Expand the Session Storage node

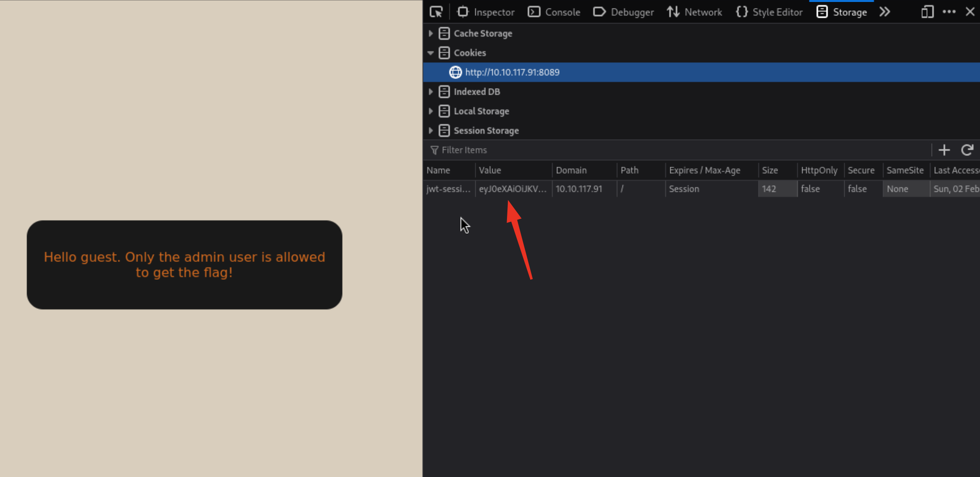click(431, 130)
